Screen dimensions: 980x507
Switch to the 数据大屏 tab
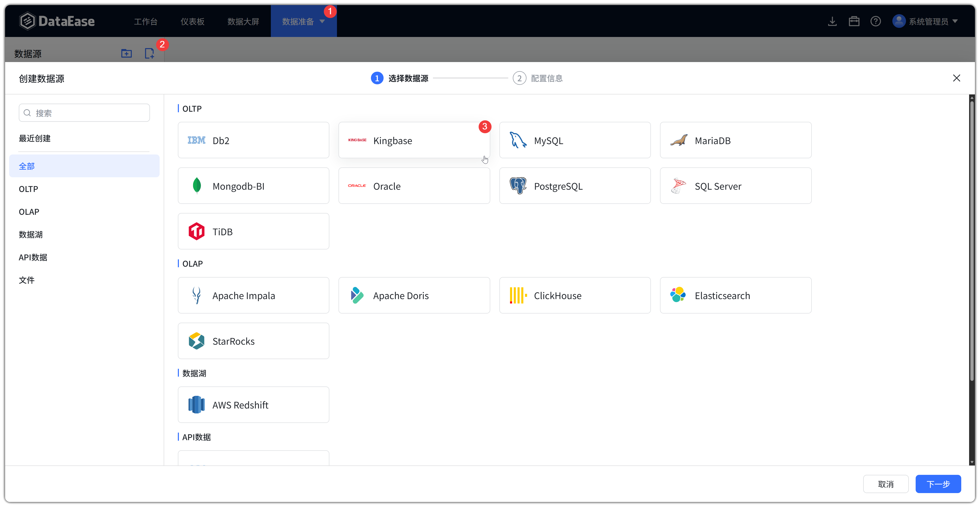point(243,21)
